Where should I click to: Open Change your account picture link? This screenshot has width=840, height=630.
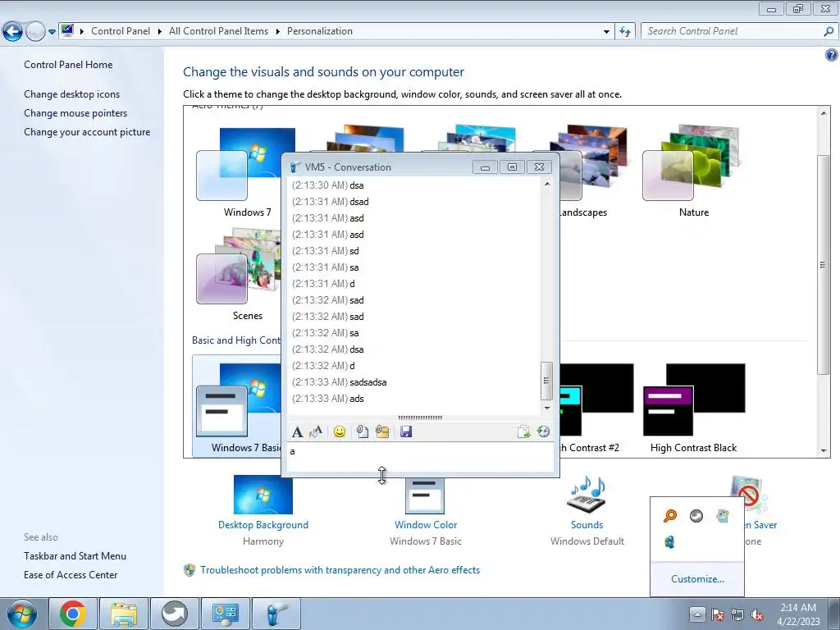point(87,132)
